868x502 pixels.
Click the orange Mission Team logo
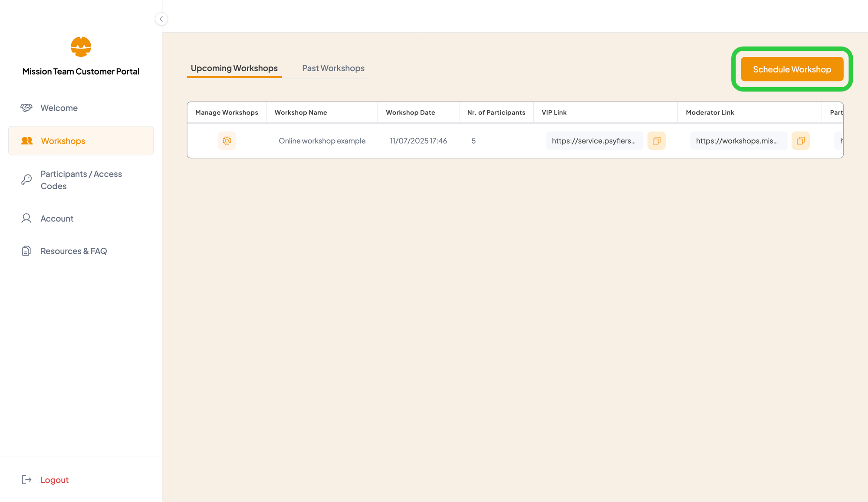pos(81,46)
